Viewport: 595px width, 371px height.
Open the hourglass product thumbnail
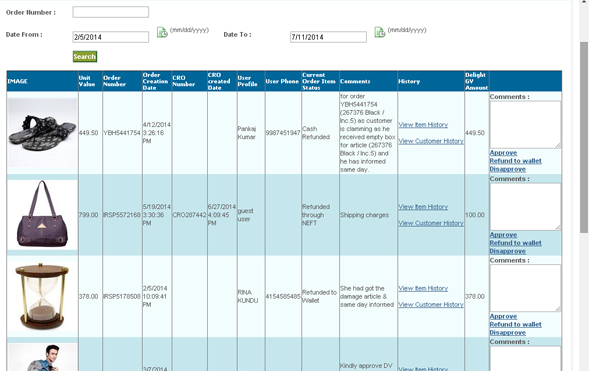(x=42, y=297)
